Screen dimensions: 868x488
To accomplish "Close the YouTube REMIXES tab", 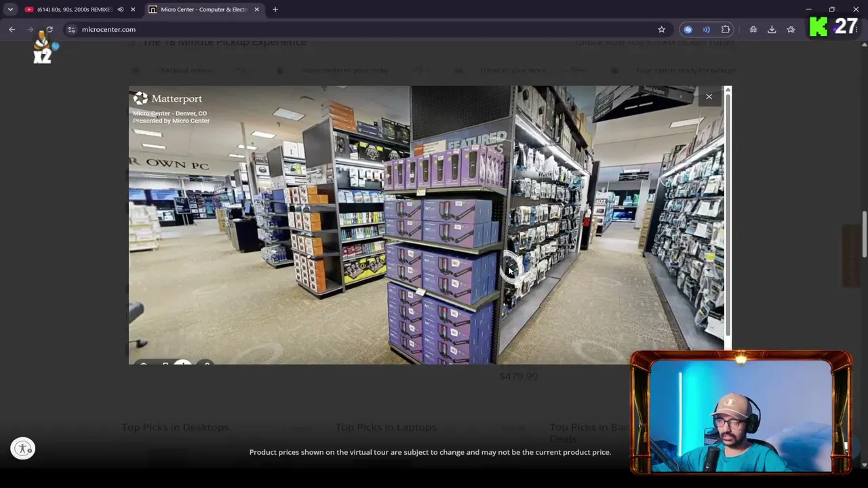I will (133, 9).
